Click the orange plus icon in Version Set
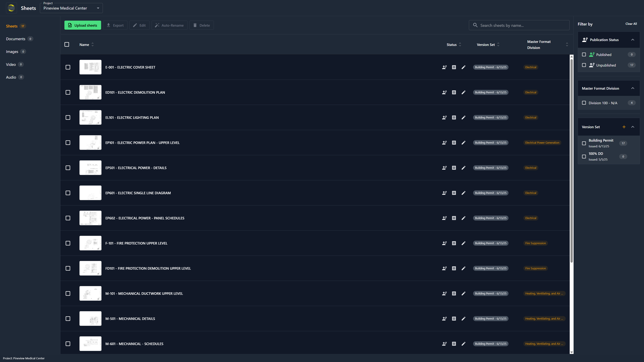This screenshot has height=362, width=644. click(x=624, y=127)
